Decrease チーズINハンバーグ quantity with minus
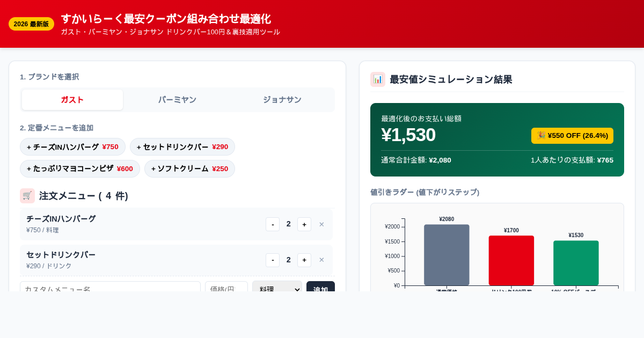644x338 pixels. (x=273, y=224)
